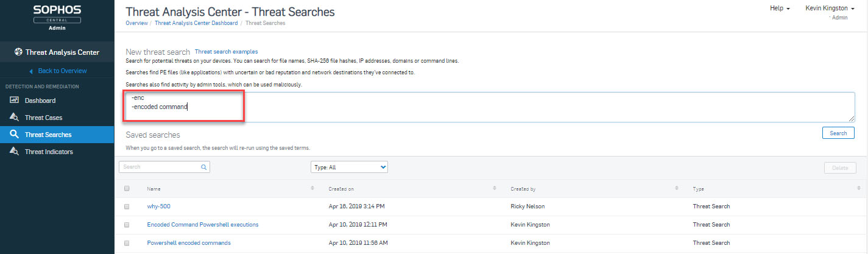Click the Threat Cases icon

(15, 118)
